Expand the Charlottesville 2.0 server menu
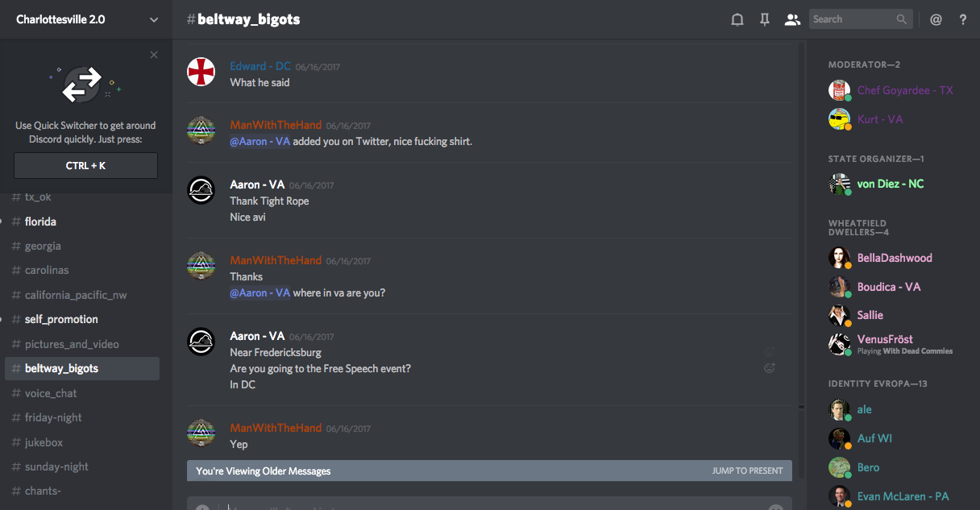This screenshot has height=510, width=980. pos(154,19)
